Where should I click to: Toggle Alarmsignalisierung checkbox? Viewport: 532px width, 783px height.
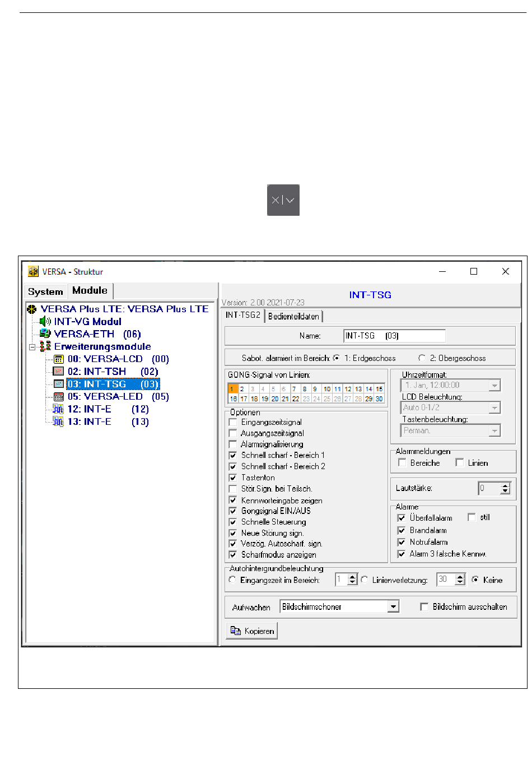(x=233, y=444)
